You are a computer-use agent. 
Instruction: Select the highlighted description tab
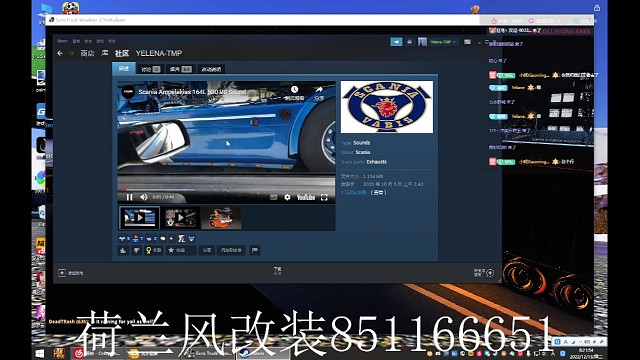pos(124,69)
